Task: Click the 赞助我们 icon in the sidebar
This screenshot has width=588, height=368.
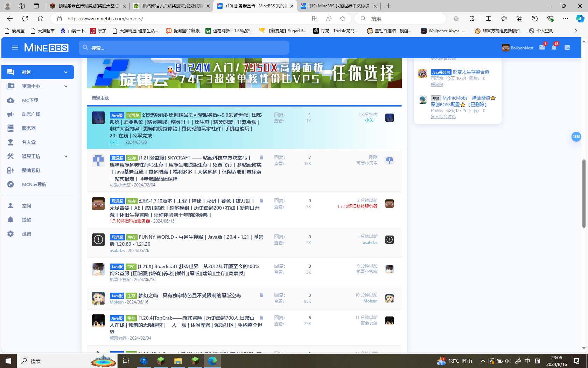Action: [10, 170]
